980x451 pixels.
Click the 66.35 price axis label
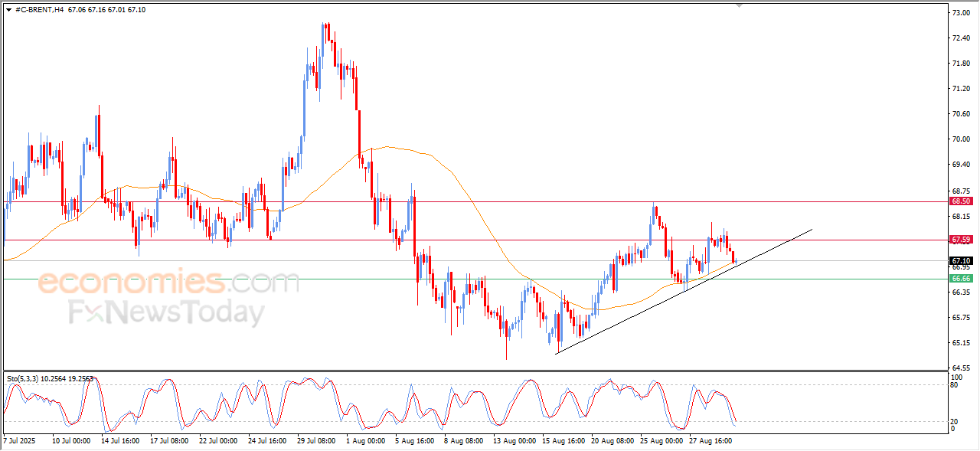961,292
